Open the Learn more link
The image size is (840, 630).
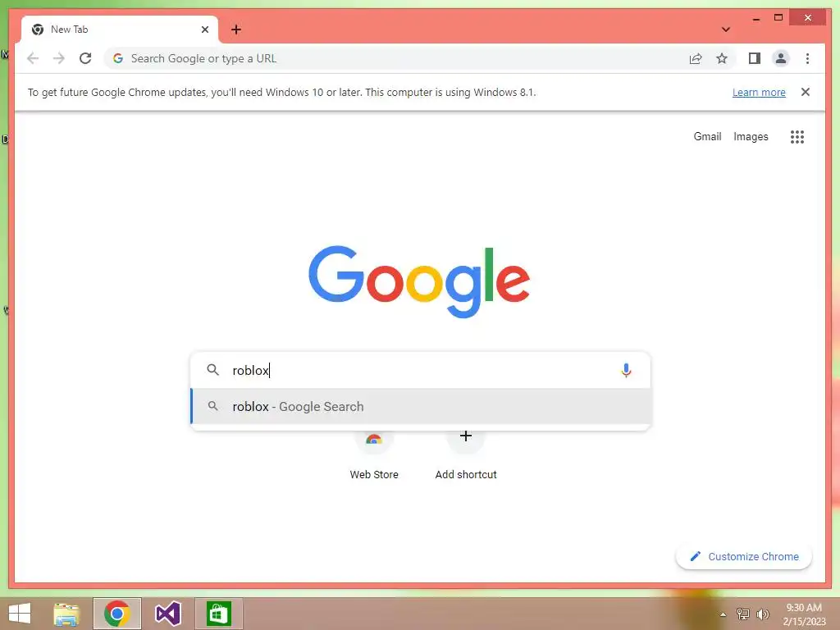point(759,92)
